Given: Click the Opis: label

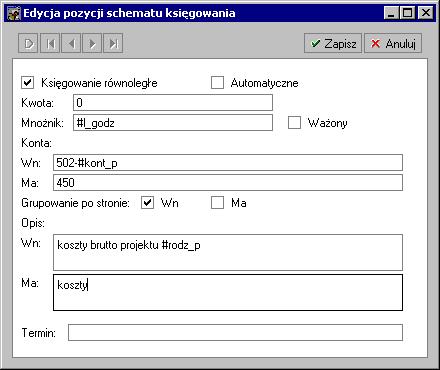Looking at the screenshot, I should tap(33, 223).
